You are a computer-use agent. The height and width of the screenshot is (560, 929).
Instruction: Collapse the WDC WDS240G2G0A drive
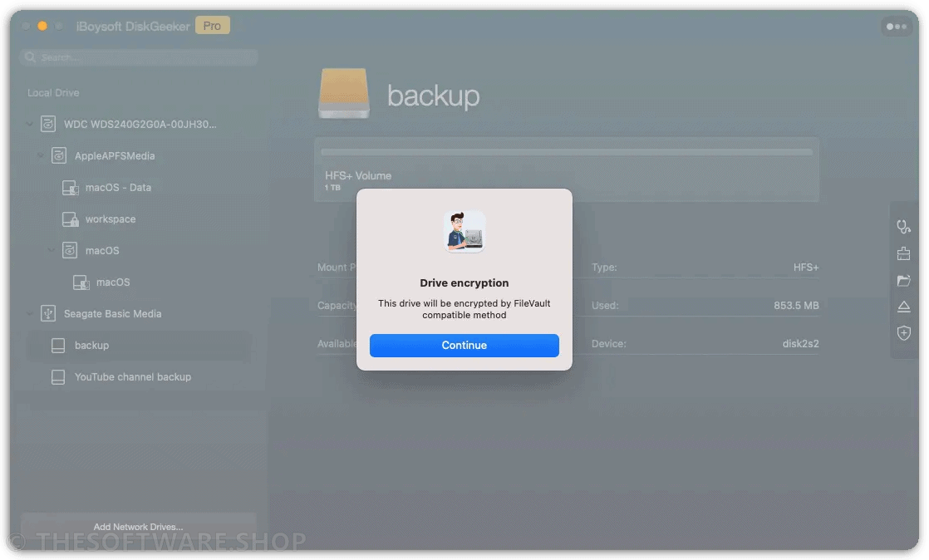pyautogui.click(x=29, y=124)
